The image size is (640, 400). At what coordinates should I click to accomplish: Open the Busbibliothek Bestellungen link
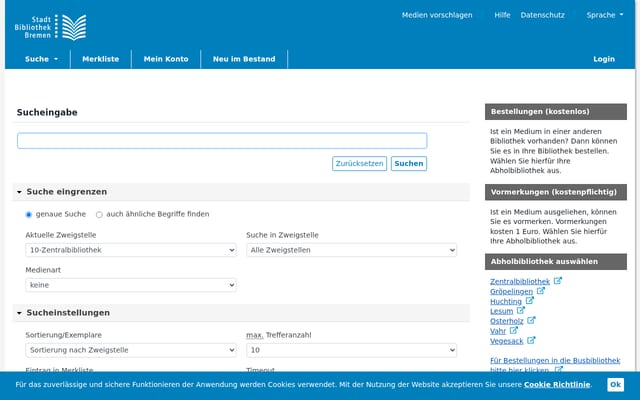(x=555, y=365)
